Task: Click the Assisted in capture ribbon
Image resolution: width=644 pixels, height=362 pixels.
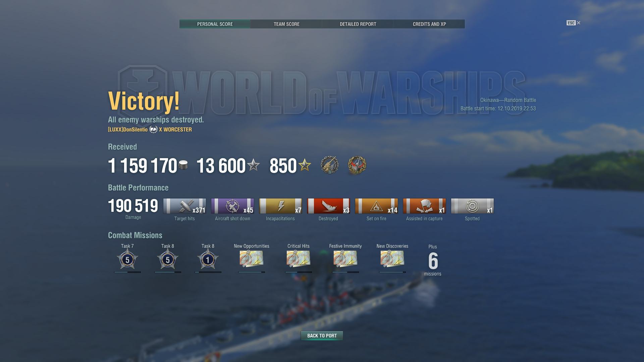Action: pos(424,206)
